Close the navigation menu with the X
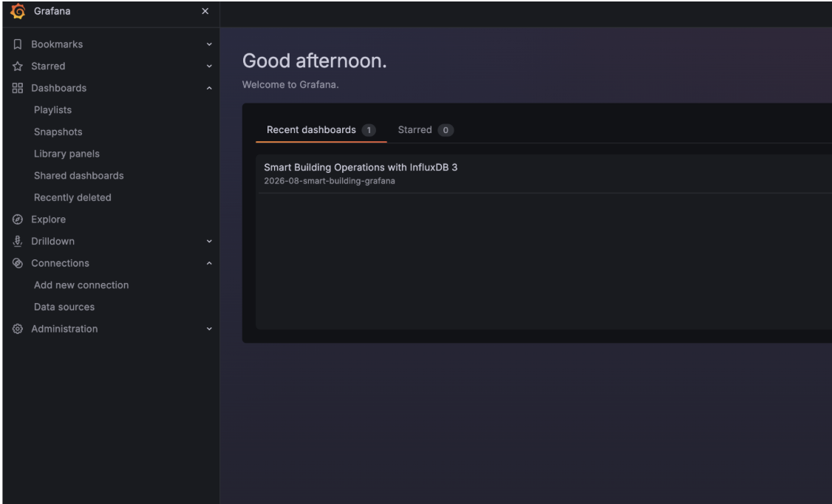 [205, 11]
